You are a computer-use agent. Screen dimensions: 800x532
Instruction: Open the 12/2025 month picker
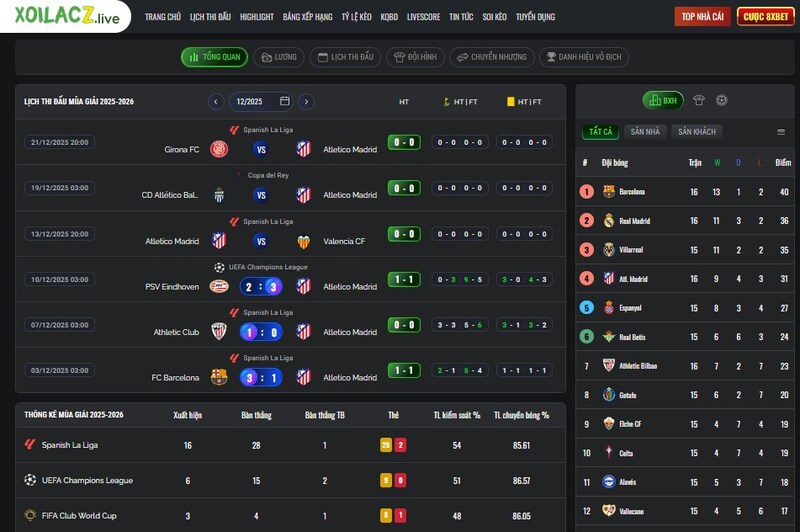260,101
